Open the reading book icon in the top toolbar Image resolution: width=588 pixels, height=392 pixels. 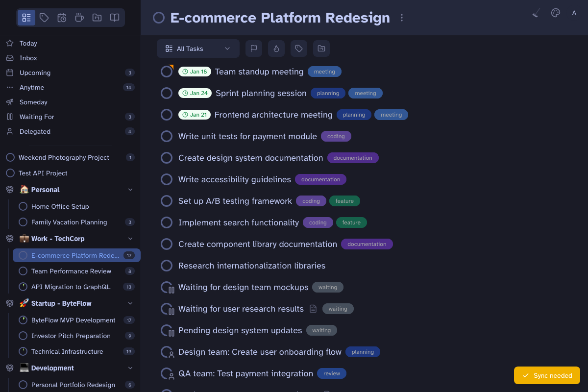114,18
